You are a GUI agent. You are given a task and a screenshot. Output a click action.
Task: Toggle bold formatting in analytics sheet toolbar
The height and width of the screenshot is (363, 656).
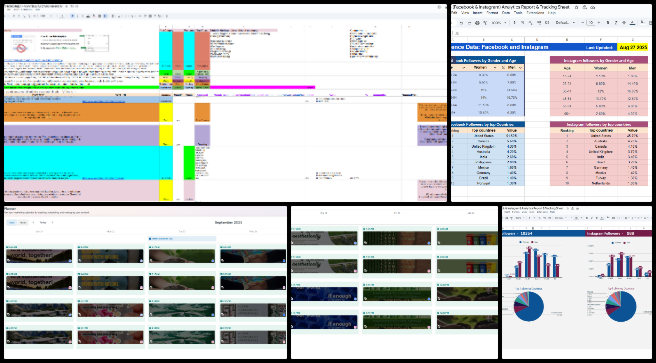[x=607, y=23]
